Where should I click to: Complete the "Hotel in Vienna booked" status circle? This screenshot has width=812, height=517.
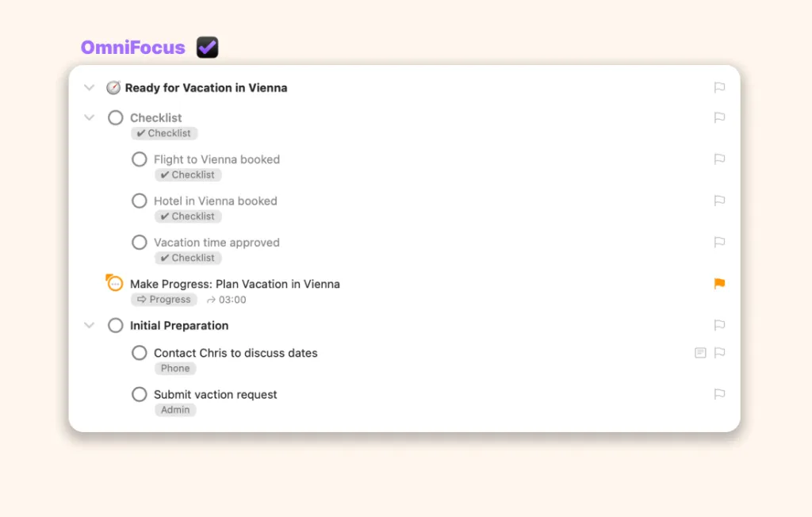coord(140,201)
